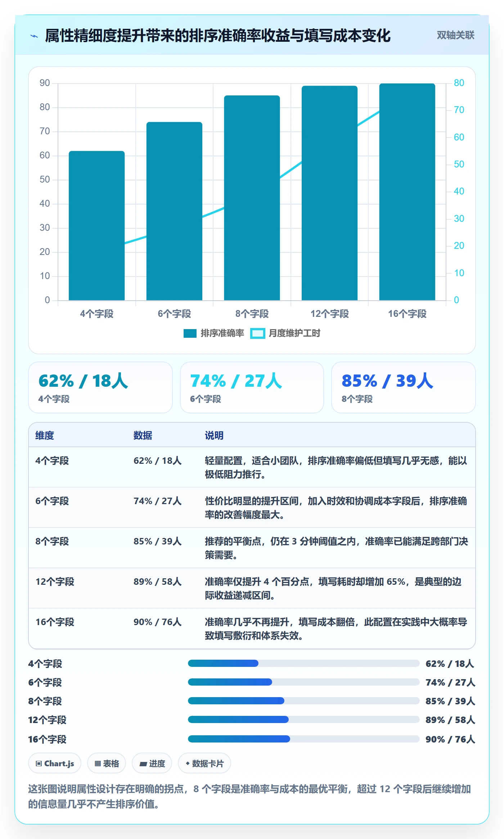Viewport: 504px width, 839px height.
Task: Click the lightning icon beside the title
Action: tap(34, 36)
